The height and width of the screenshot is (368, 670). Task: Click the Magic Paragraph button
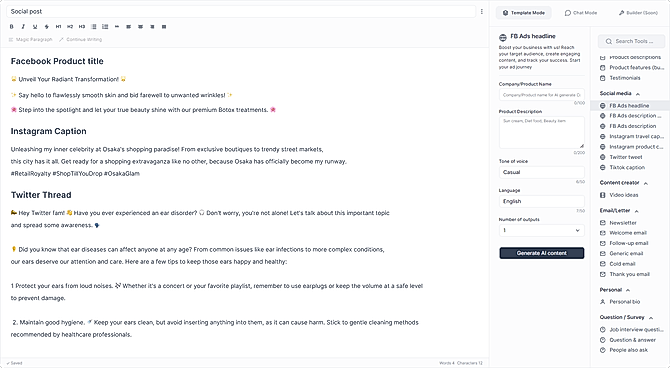pyautogui.click(x=30, y=39)
